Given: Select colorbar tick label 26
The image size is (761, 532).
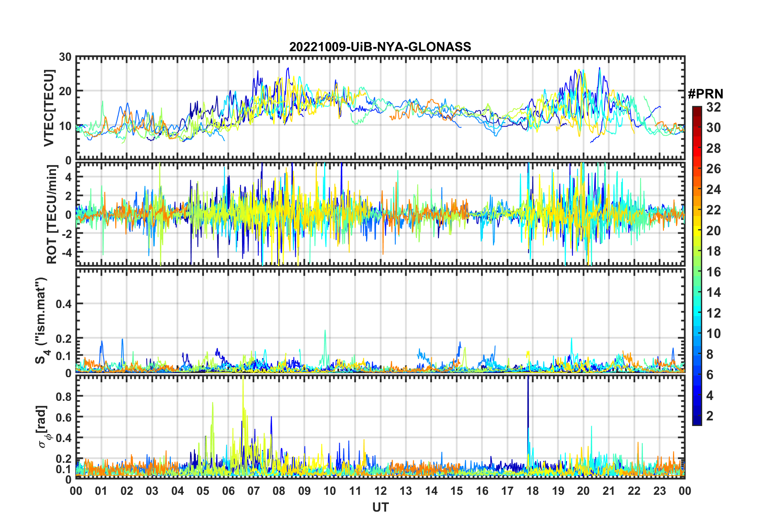Looking at the screenshot, I should [713, 169].
